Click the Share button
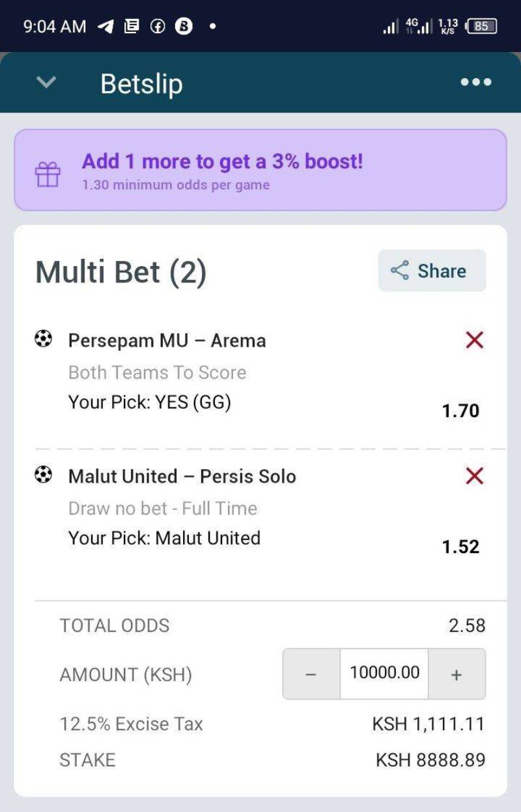521x812 pixels. pos(432,271)
